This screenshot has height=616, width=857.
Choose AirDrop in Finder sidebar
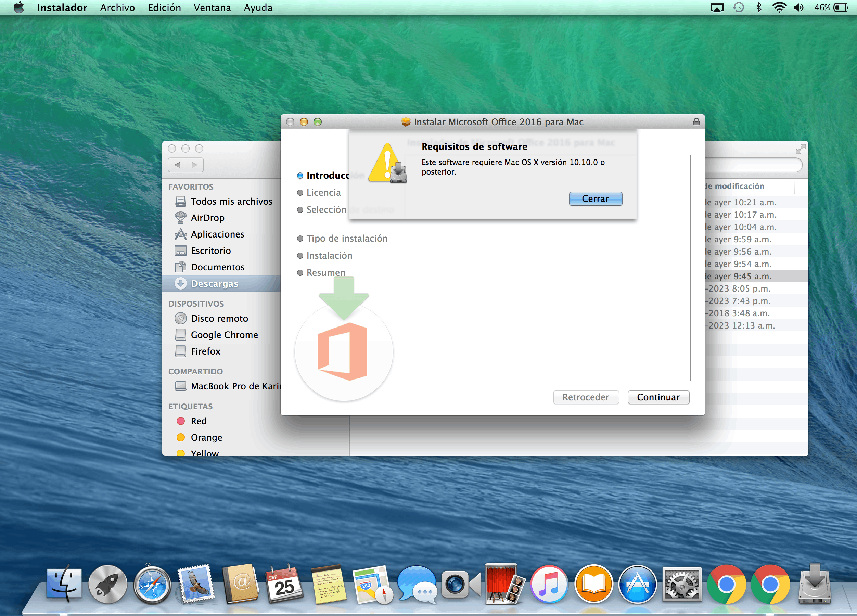tap(207, 218)
